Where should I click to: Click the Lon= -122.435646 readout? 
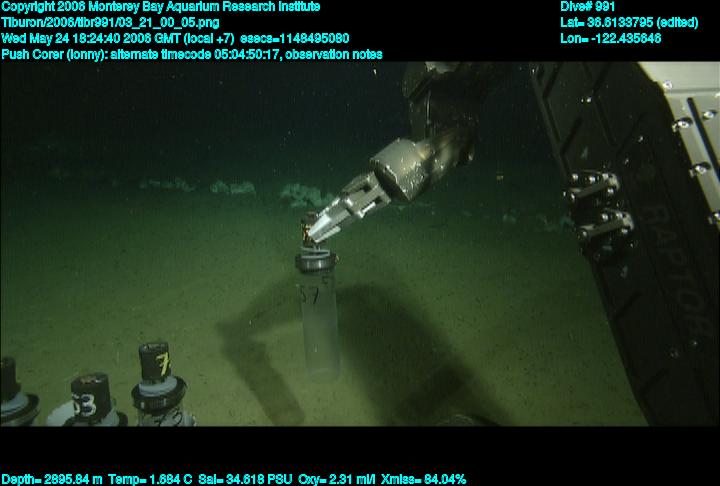pos(611,38)
